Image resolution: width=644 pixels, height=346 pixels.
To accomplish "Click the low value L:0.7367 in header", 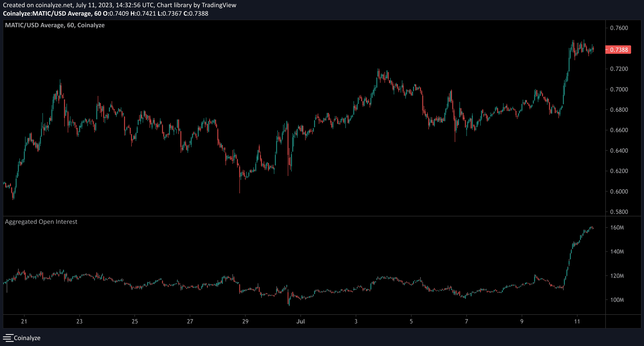I will tap(170, 13).
